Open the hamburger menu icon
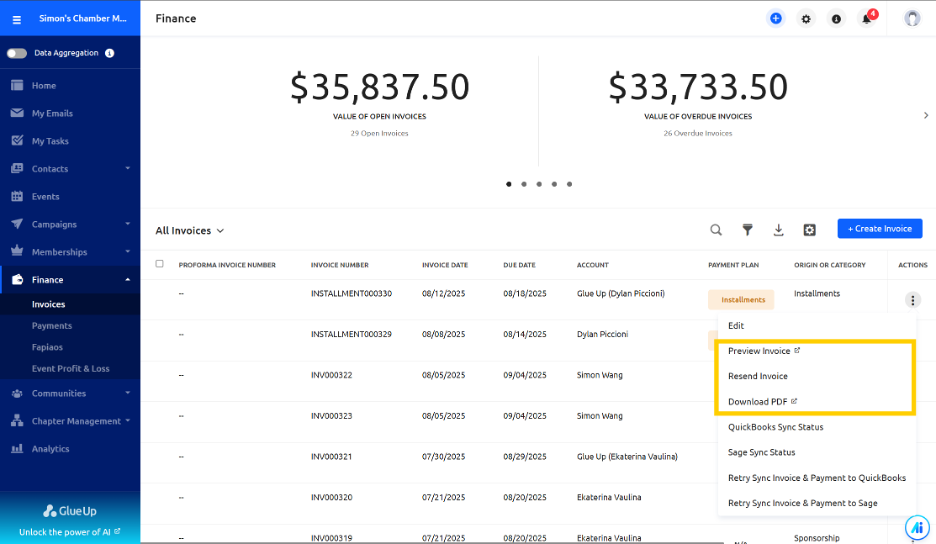This screenshot has height=544, width=936. pos(17,20)
